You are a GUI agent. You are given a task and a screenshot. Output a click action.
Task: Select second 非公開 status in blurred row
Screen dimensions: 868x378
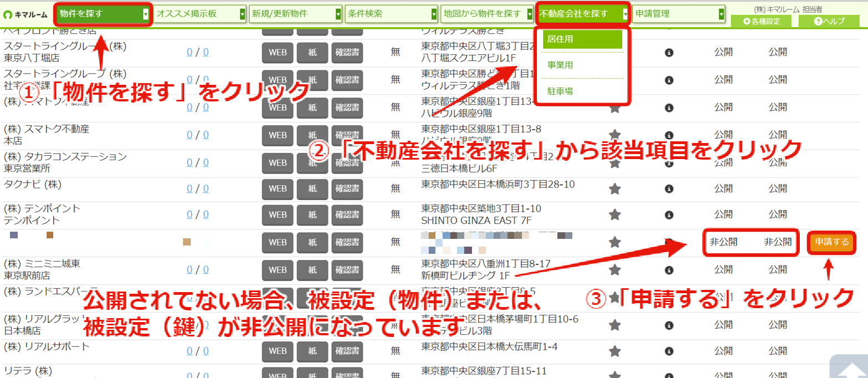[x=778, y=242]
